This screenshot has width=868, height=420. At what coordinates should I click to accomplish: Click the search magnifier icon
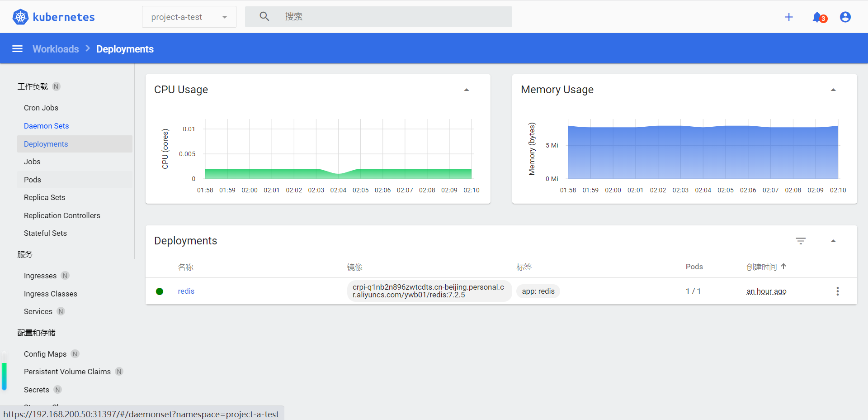(x=264, y=17)
